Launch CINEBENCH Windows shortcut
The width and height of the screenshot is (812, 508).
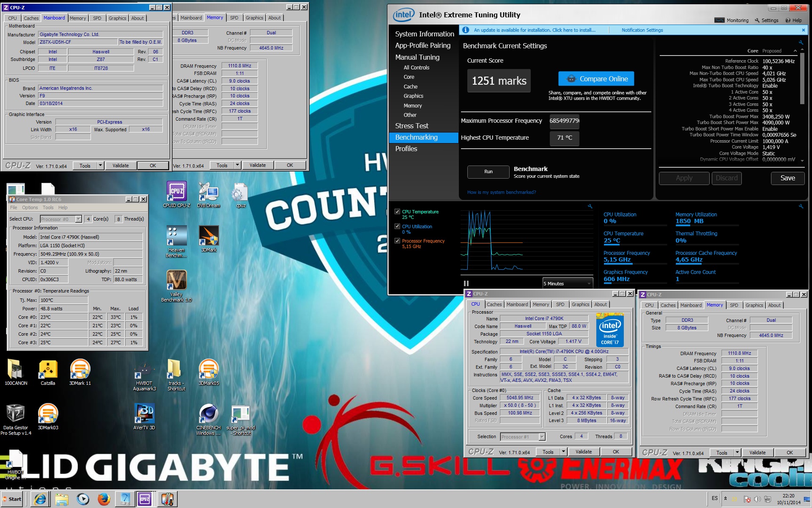[x=208, y=419]
